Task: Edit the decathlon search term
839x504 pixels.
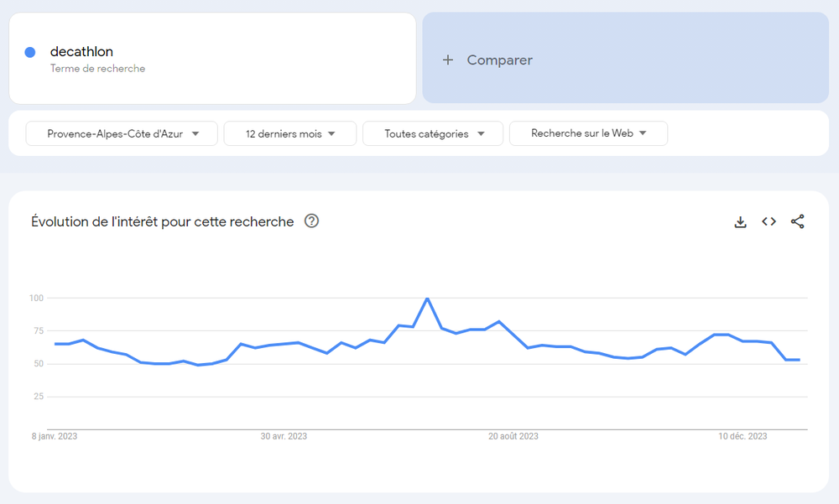Action: 81,52
